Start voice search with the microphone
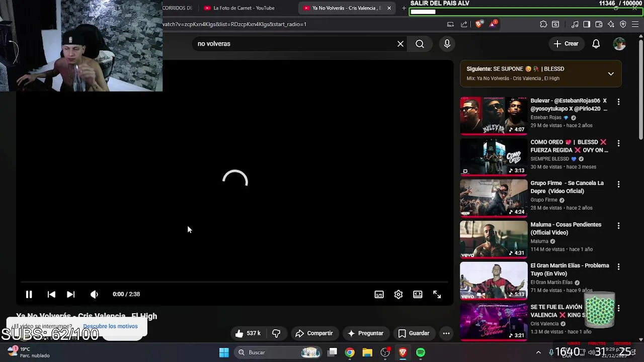The height and width of the screenshot is (362, 644). [x=447, y=44]
